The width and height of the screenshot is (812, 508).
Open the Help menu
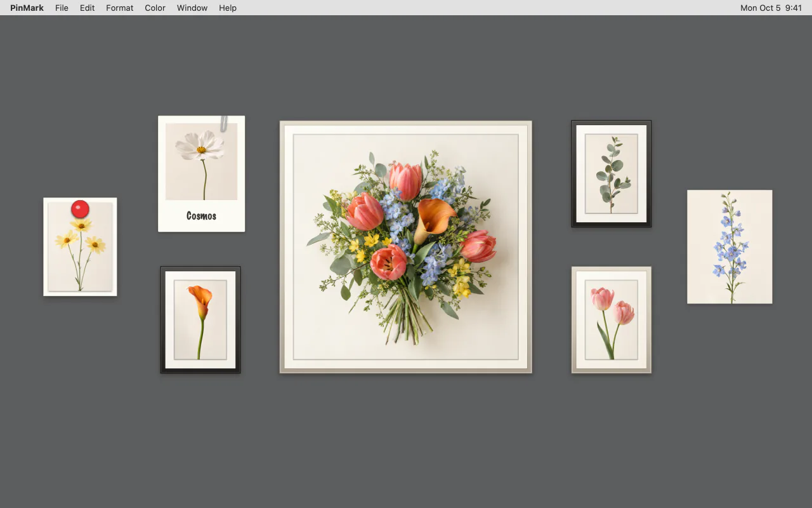(x=228, y=8)
